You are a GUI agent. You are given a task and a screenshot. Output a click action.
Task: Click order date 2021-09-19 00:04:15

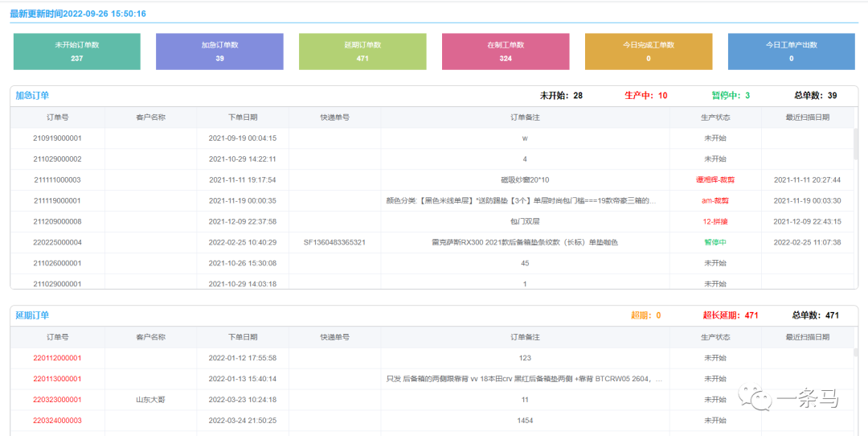pyautogui.click(x=243, y=138)
